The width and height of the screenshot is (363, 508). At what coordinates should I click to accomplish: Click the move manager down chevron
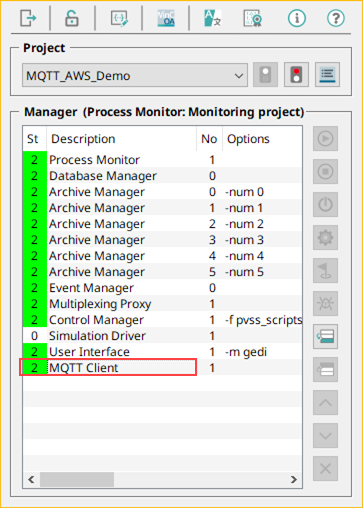[x=325, y=436]
